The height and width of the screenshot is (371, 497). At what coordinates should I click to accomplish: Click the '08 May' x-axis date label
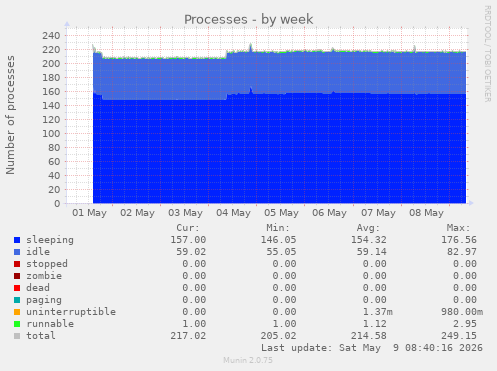pyautogui.click(x=426, y=213)
